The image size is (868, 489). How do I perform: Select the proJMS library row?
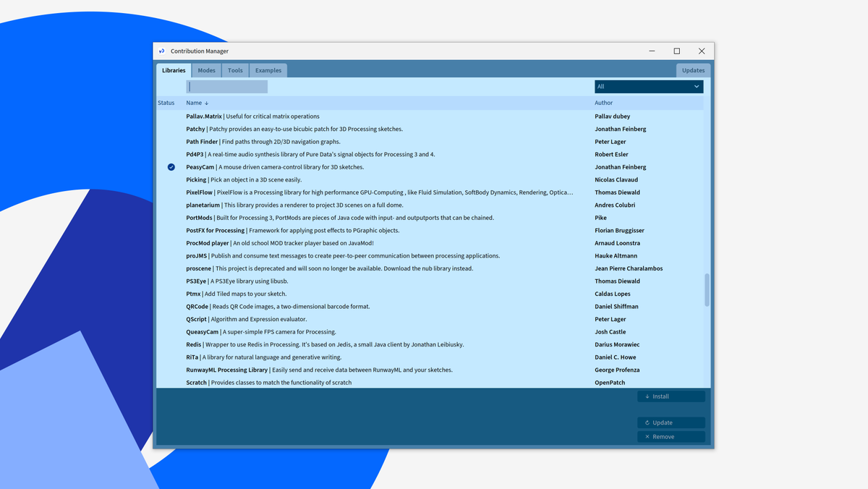pyautogui.click(x=430, y=255)
